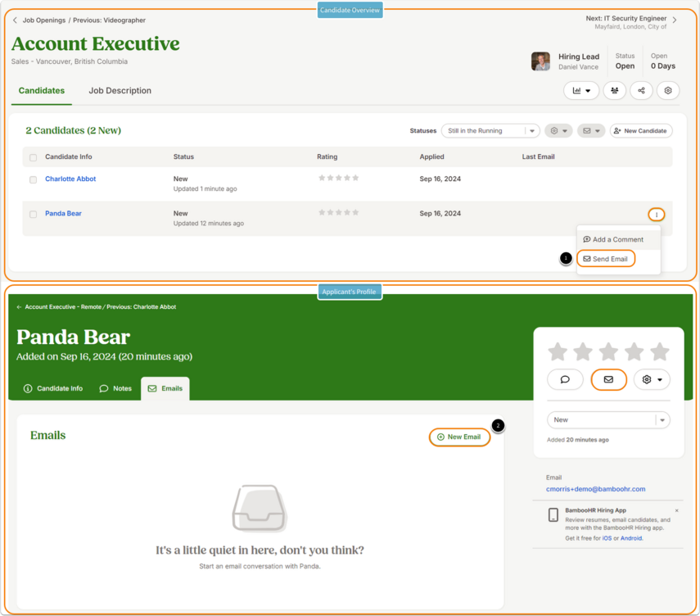Viewport: 700px width, 616px height.
Task: Open the iOS app link
Action: click(607, 538)
